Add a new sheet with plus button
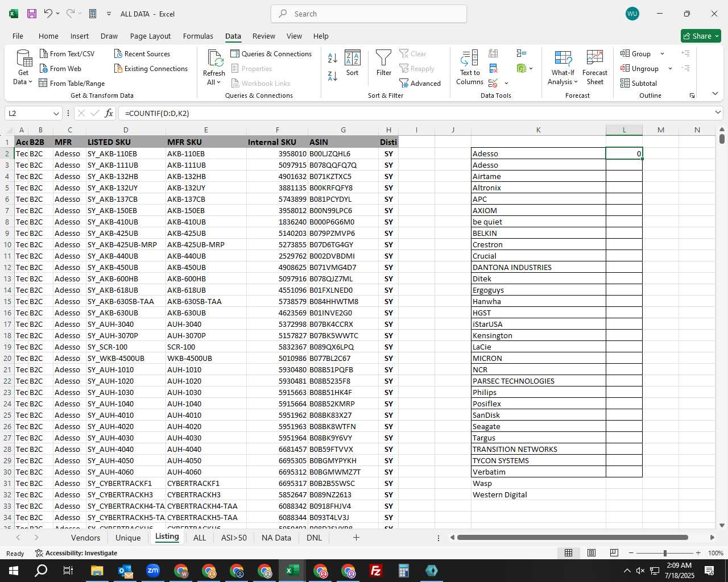This screenshot has width=728, height=582. 356,537
